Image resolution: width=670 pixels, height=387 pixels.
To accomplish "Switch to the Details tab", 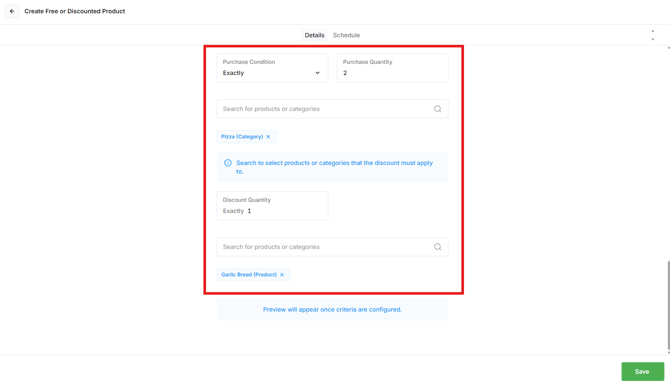I will click(x=314, y=35).
